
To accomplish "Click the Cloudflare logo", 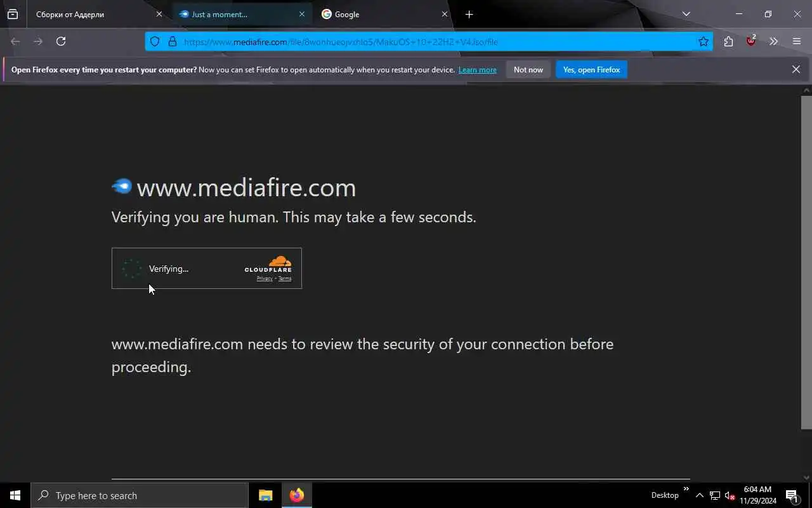I will coord(268,264).
